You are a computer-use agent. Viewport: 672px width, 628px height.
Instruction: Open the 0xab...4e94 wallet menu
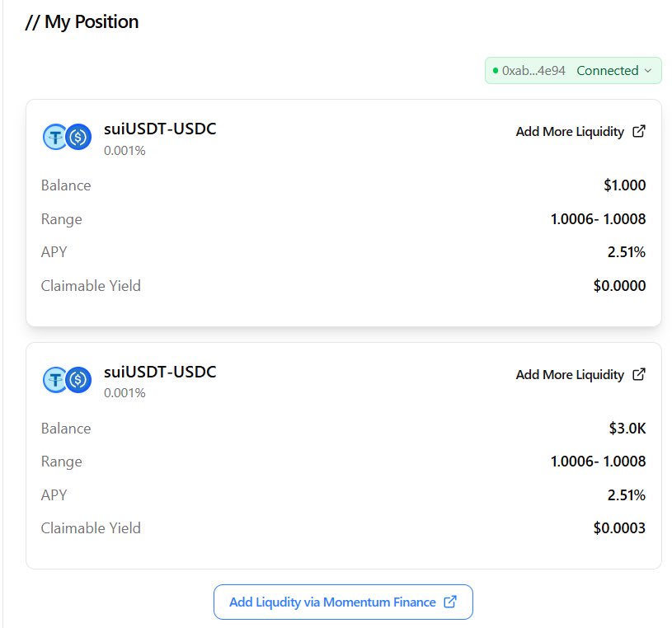pyautogui.click(x=573, y=71)
